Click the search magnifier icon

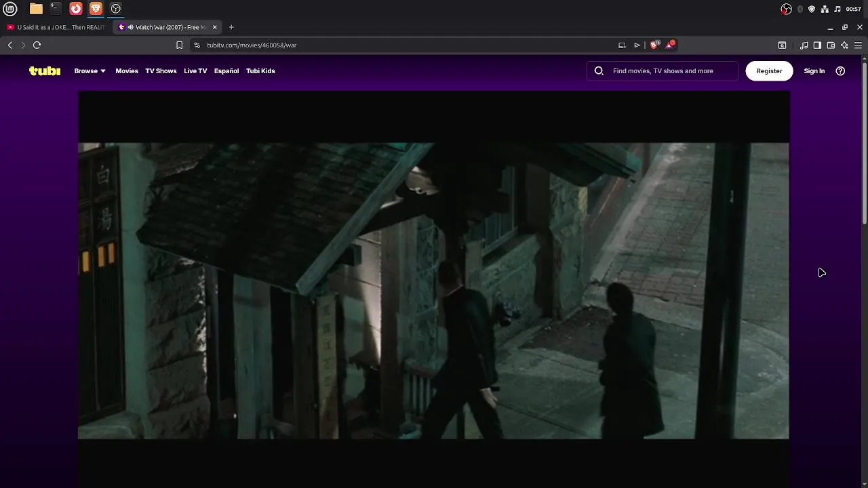(599, 71)
